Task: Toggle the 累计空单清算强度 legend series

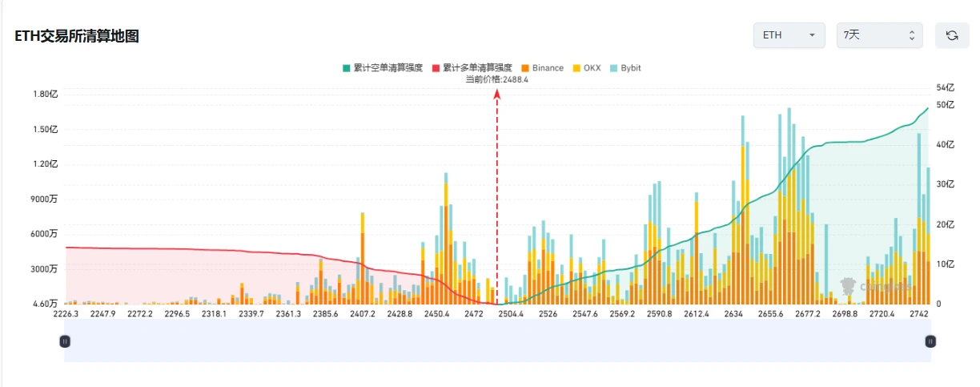Action: 383,68
